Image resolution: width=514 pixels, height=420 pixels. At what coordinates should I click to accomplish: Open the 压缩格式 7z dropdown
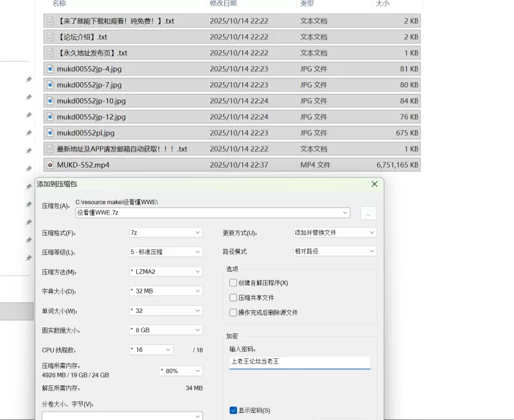(166, 232)
